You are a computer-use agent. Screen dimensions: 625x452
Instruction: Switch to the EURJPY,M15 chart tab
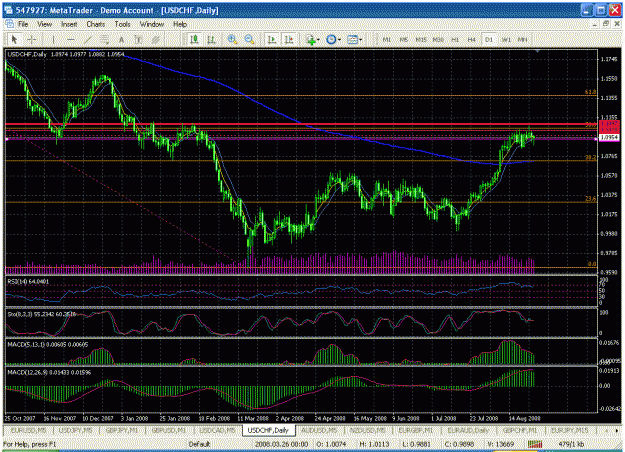click(570, 430)
